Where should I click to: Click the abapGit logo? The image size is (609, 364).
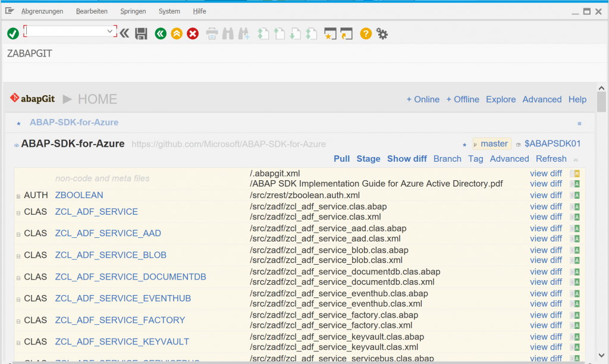tap(33, 99)
